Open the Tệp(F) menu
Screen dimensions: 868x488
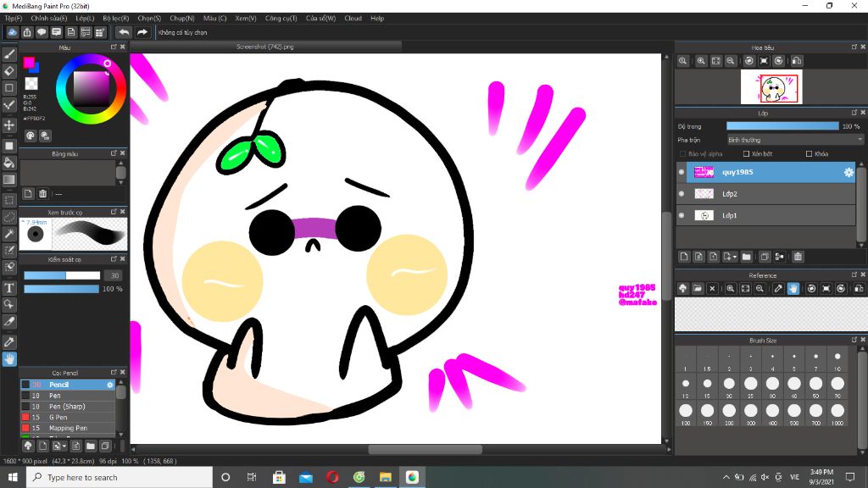click(x=14, y=19)
